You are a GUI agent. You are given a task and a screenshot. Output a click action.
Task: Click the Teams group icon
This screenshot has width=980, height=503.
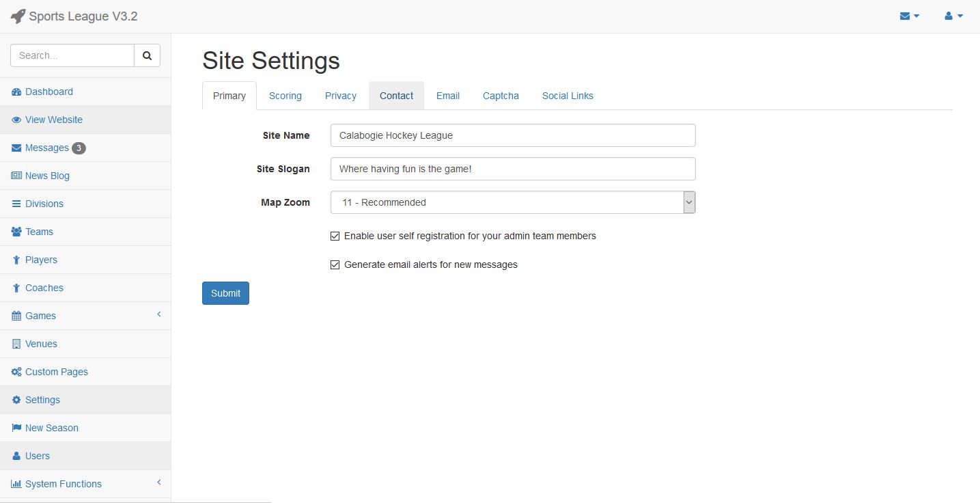16,232
